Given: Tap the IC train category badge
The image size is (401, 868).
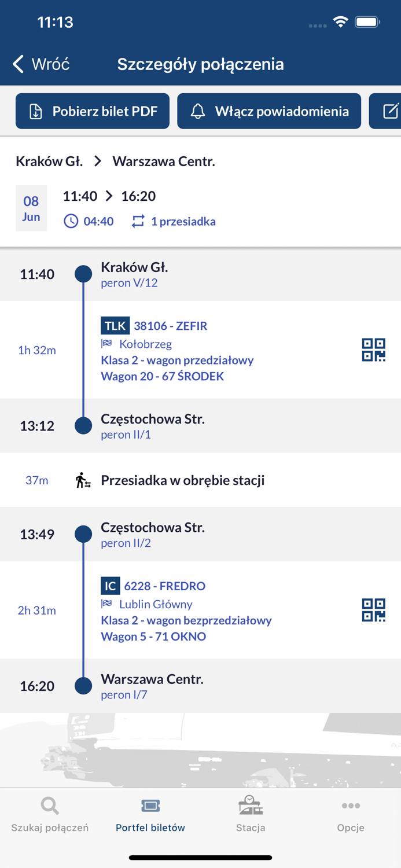Looking at the screenshot, I should pyautogui.click(x=110, y=586).
